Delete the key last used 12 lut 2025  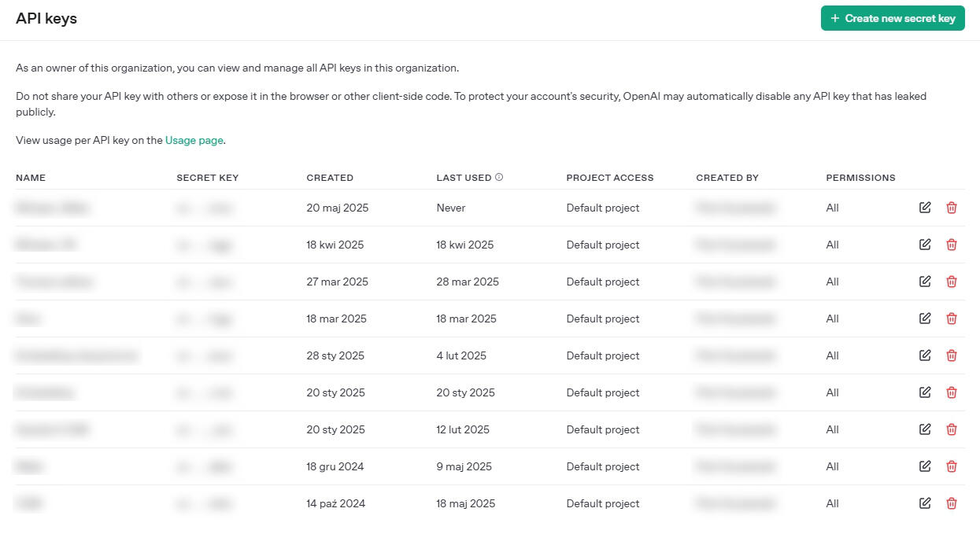[x=952, y=429]
